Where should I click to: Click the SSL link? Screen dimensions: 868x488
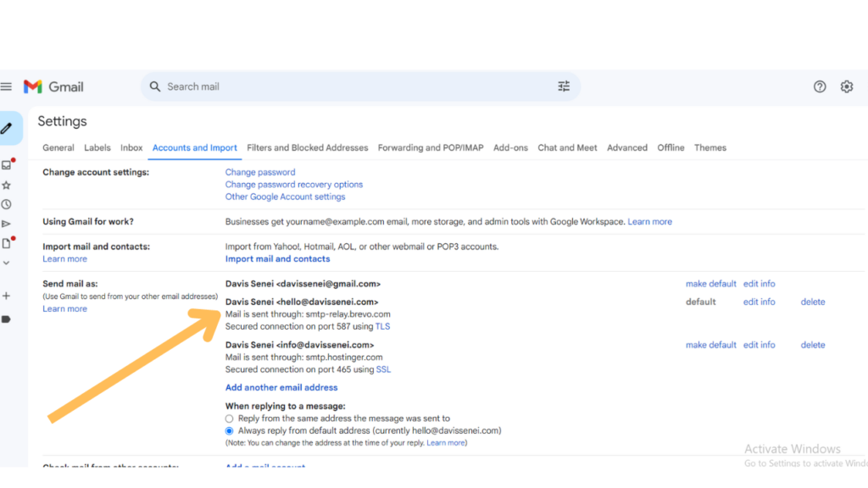[x=383, y=369]
